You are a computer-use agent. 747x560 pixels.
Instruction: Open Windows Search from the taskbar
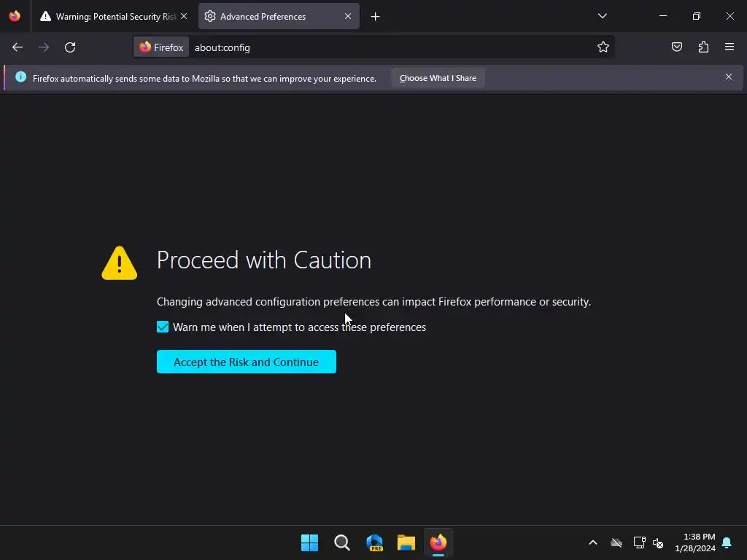[x=341, y=542]
